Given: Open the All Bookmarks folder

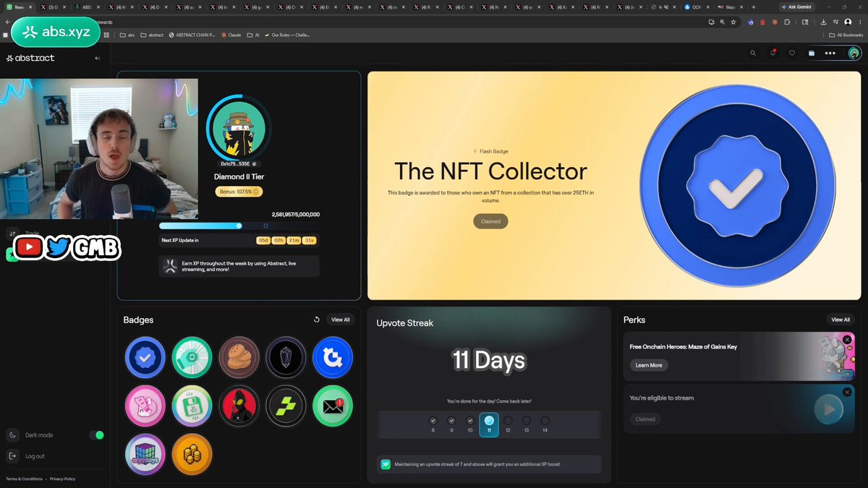Looking at the screenshot, I should [x=846, y=35].
